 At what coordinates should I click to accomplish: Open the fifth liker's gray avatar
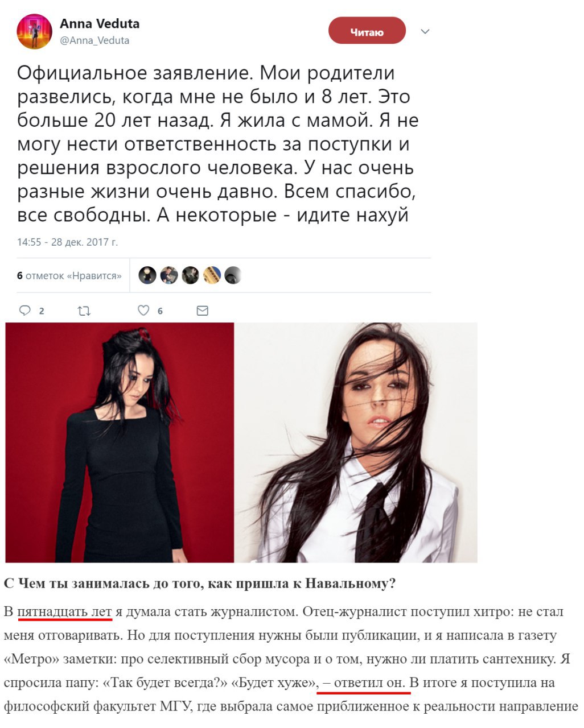(233, 275)
